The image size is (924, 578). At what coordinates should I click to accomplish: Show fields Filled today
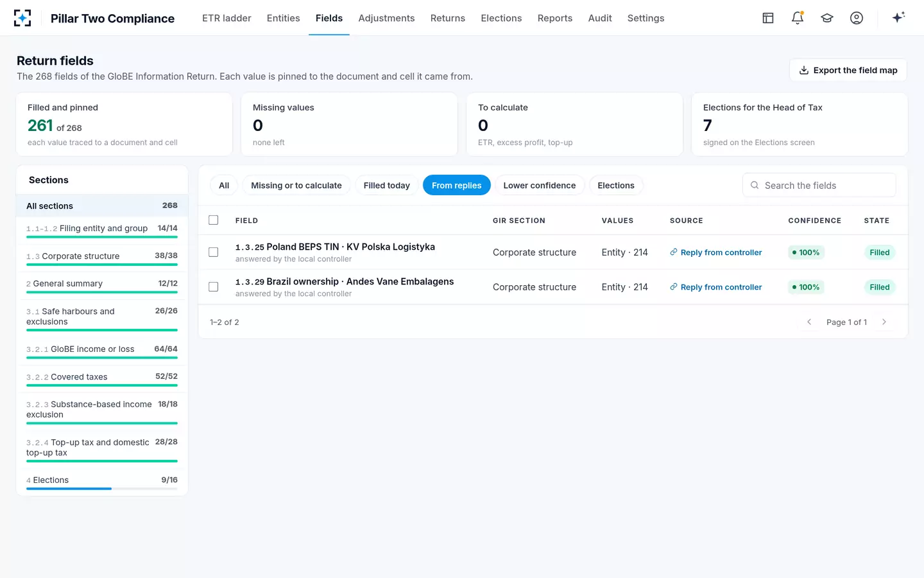point(387,185)
